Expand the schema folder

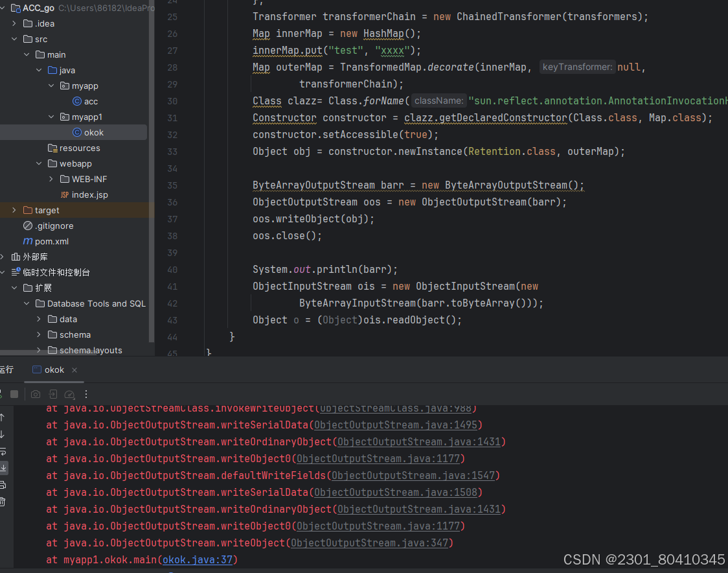39,334
